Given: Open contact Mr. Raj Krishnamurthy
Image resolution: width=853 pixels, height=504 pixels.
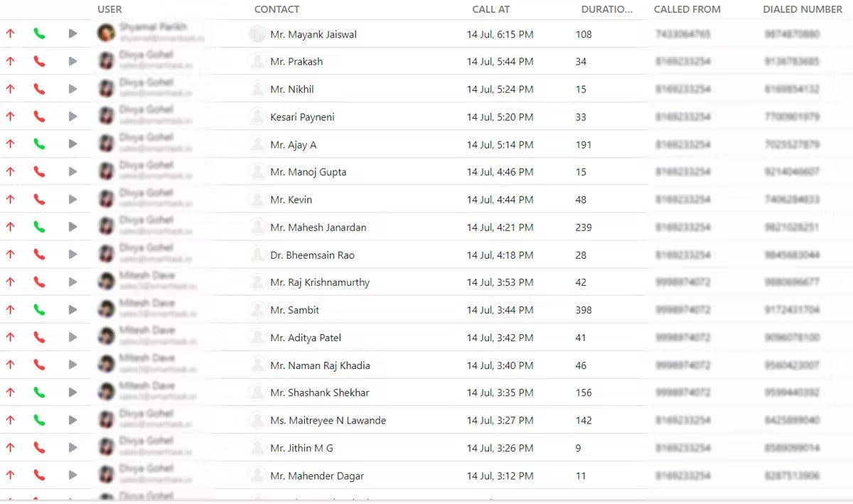Looking at the screenshot, I should [x=320, y=282].
